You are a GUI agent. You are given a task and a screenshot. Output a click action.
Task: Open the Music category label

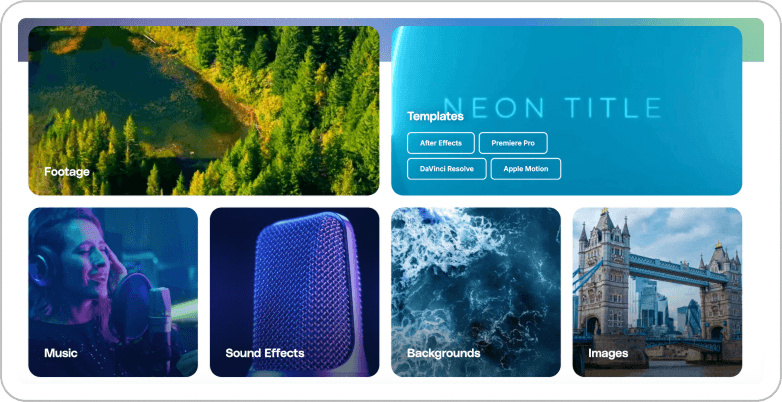(61, 353)
